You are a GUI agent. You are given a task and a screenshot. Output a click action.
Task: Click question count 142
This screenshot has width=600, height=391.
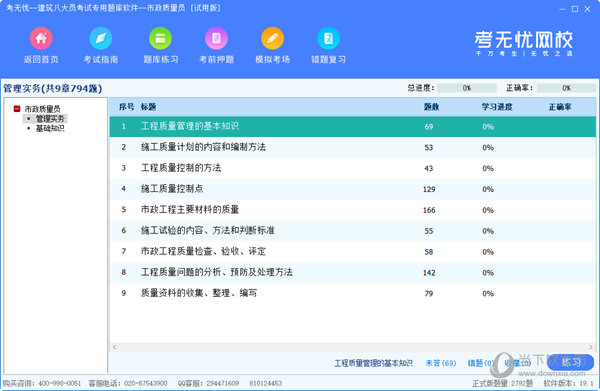coord(429,272)
